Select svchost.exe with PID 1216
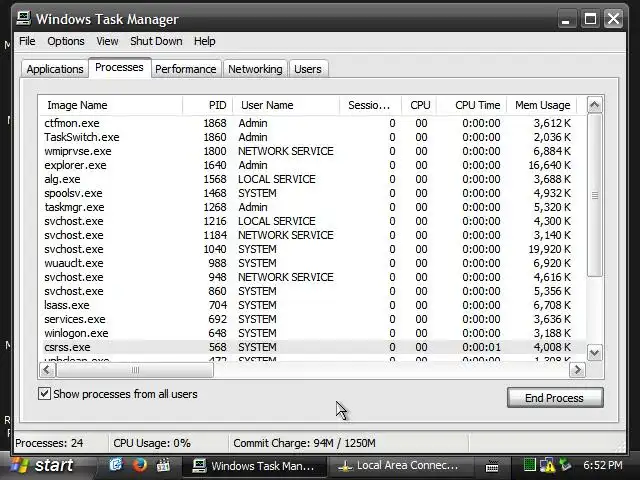 click(x=313, y=221)
